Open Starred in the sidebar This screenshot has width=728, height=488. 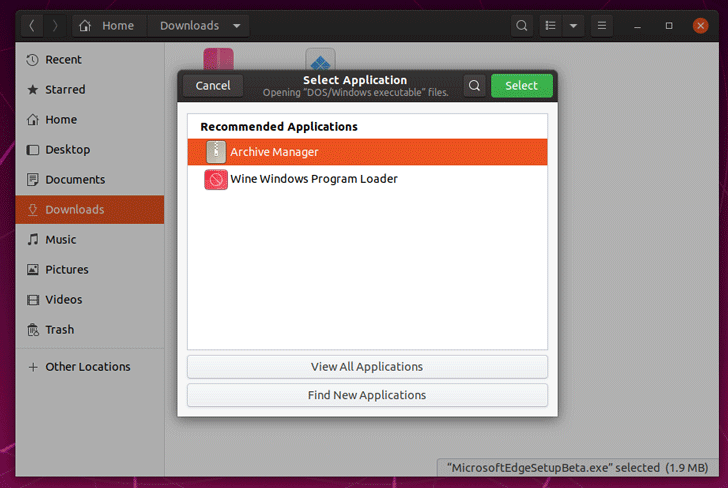click(90, 90)
